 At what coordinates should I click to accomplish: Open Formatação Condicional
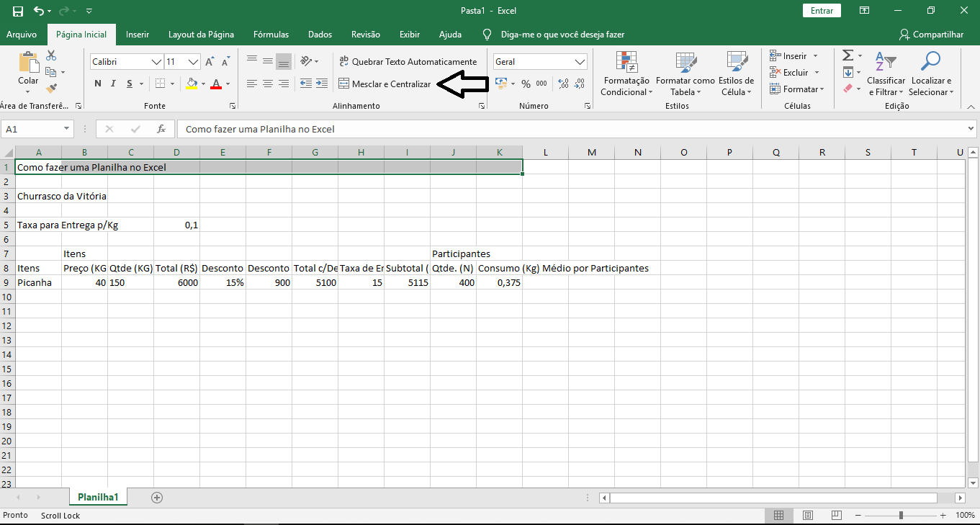tap(626, 74)
